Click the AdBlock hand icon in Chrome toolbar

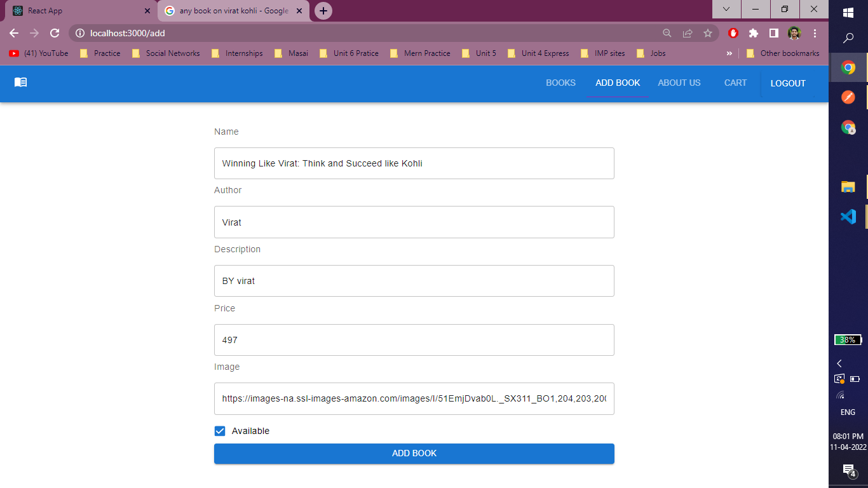[733, 34]
